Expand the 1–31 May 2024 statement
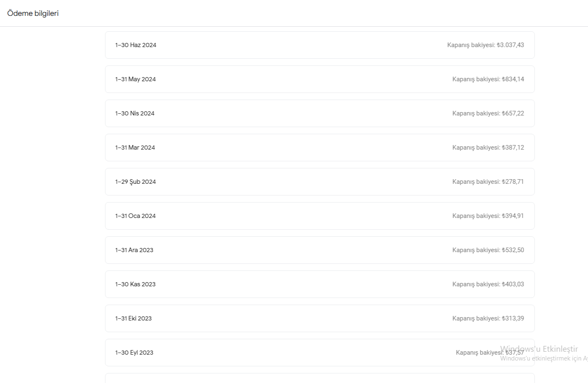Viewport: 588px width, 383px height. click(320, 79)
